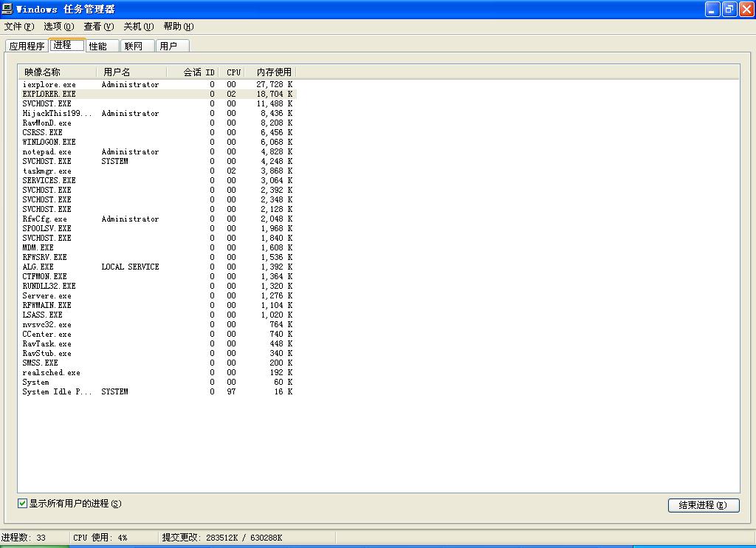Click the CPU 使用: 4% status entry
Screen dimensions: 756x548
tap(100, 538)
